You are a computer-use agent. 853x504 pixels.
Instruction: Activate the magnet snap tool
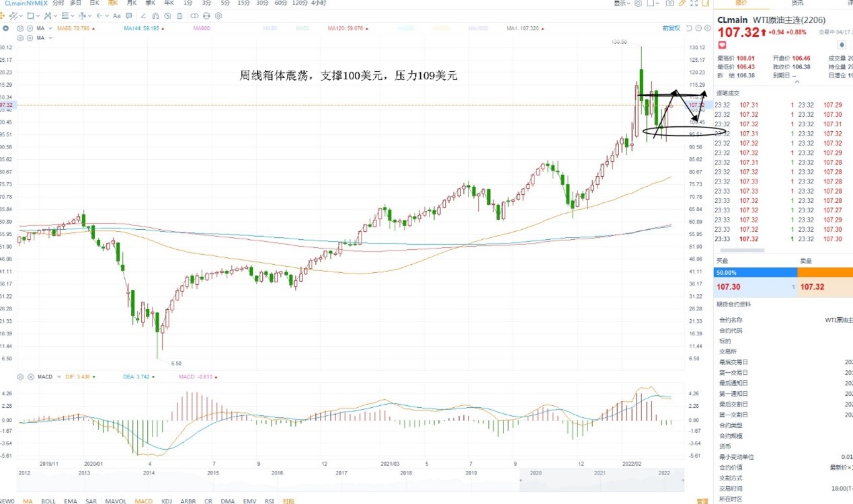click(155, 15)
